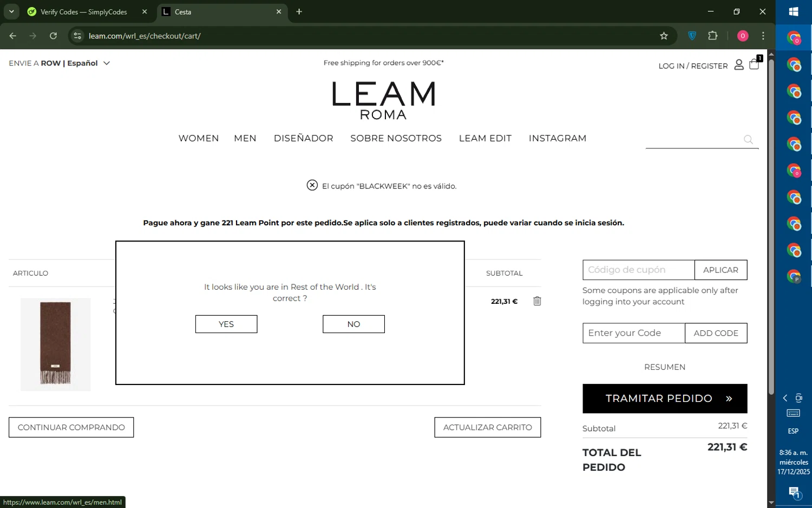Delete the scarf item with trash icon
This screenshot has height=508, width=812.
click(x=537, y=301)
